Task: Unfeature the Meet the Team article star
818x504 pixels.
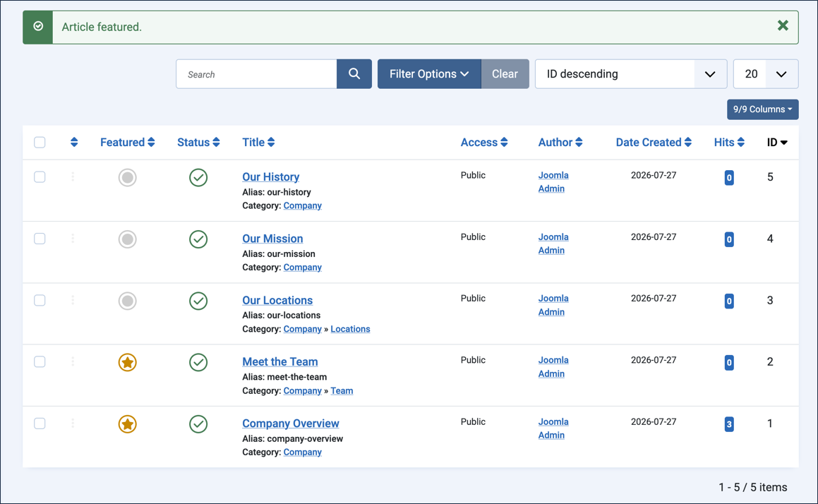Action: [x=127, y=362]
